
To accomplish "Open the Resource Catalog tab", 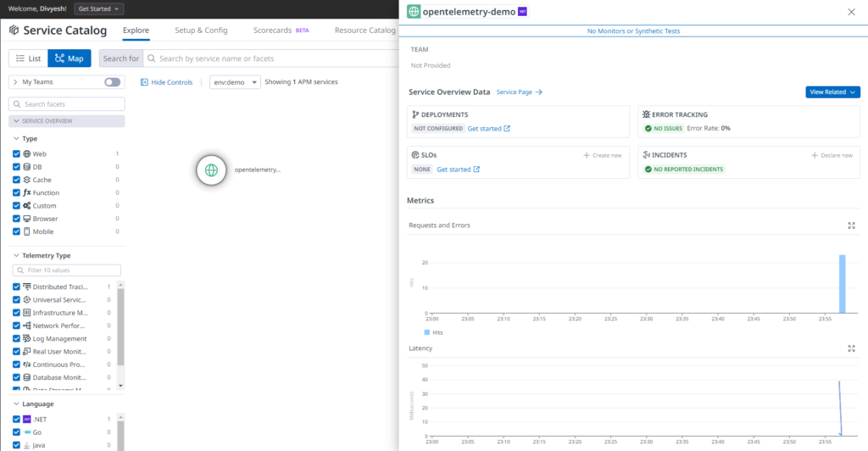I will pos(364,31).
